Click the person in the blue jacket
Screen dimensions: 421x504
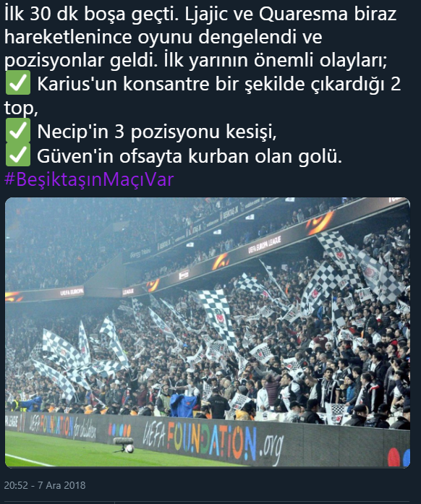pos(183,406)
